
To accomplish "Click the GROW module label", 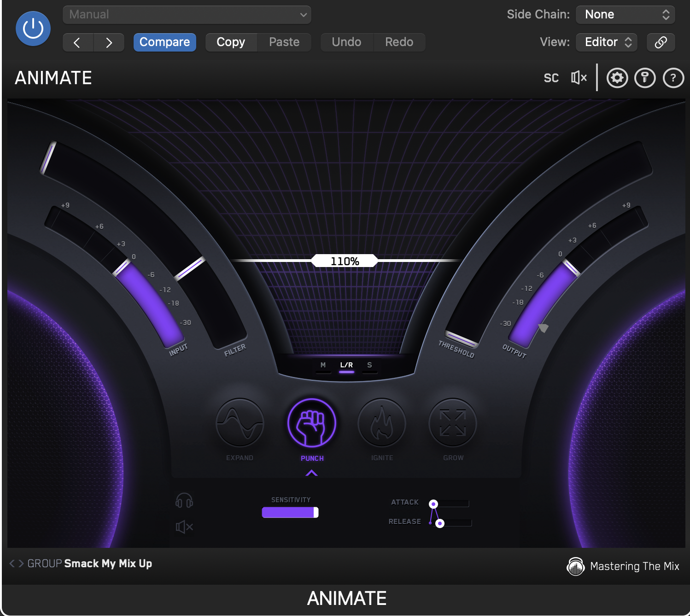I will coord(453,458).
